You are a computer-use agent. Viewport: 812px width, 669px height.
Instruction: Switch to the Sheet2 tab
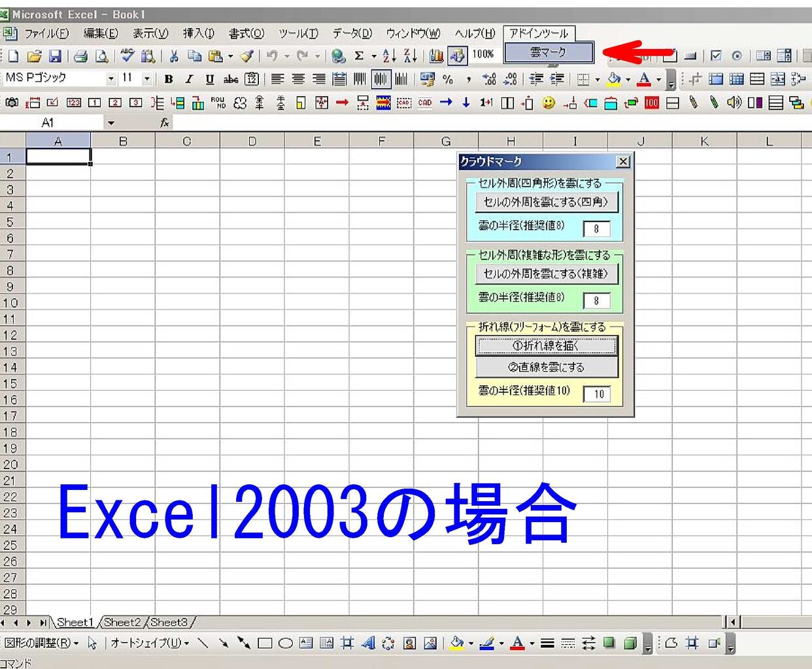pyautogui.click(x=122, y=622)
